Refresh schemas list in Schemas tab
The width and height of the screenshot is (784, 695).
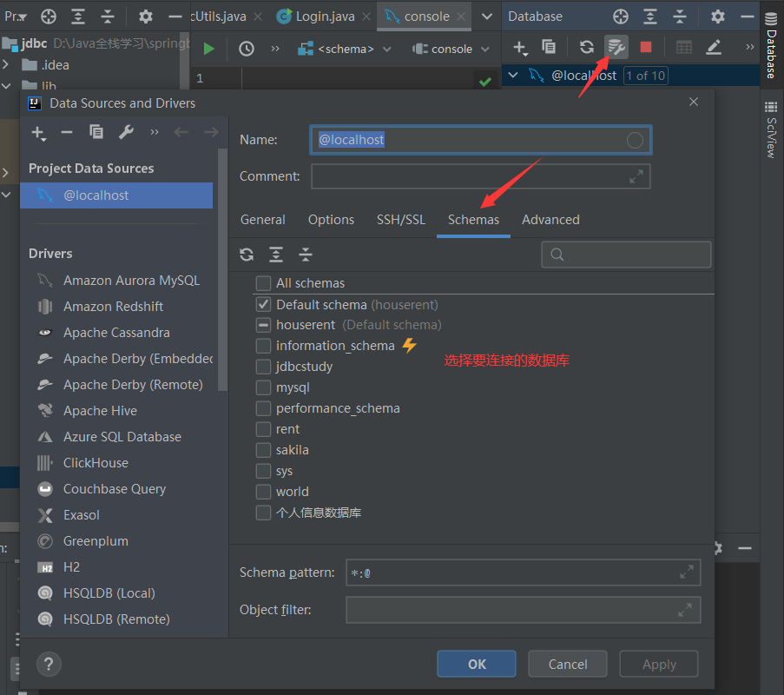[247, 255]
